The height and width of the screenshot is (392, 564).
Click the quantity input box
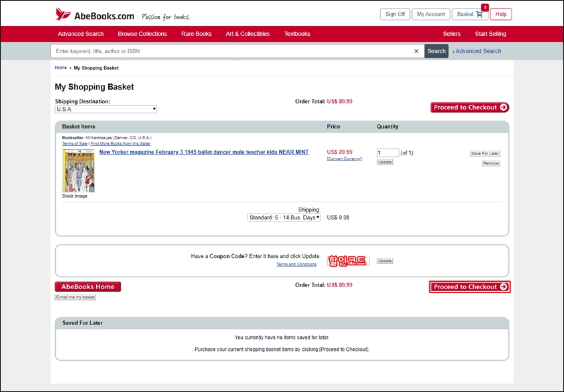pos(388,153)
